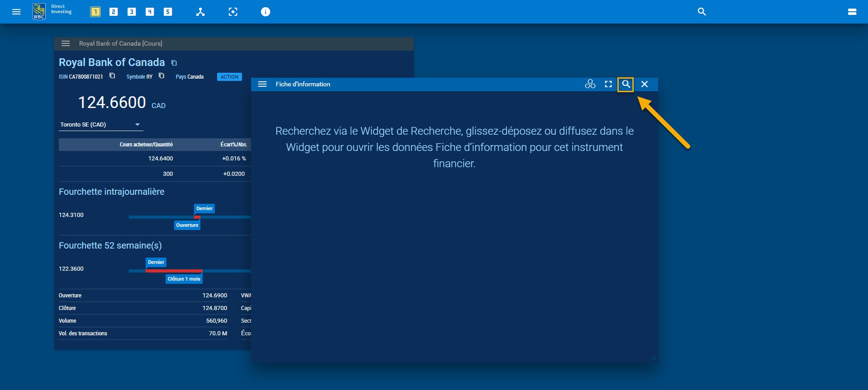Click the Cours acheteur/Quantité column header
868x390 pixels.
(146, 145)
